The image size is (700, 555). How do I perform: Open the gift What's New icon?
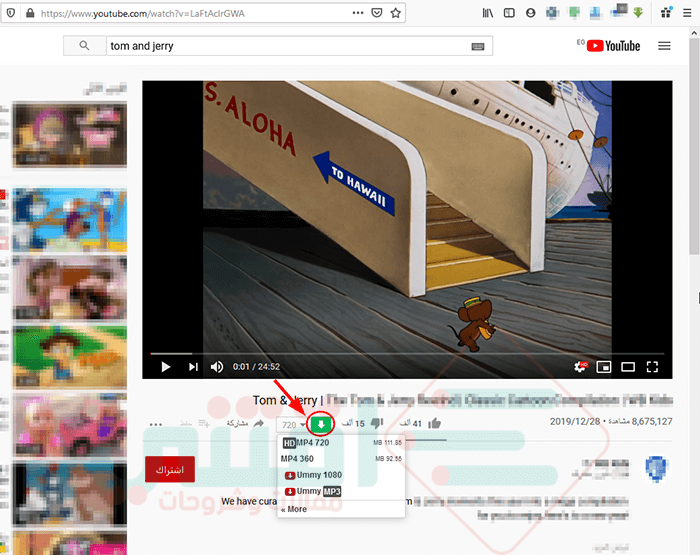666,13
